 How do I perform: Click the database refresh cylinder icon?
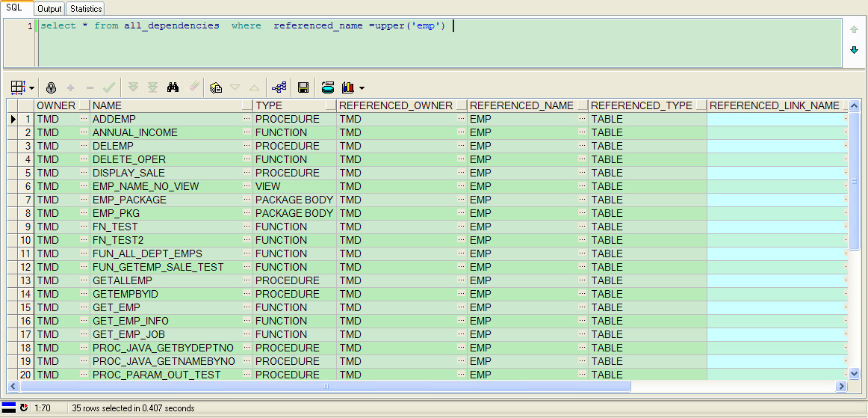tap(328, 87)
